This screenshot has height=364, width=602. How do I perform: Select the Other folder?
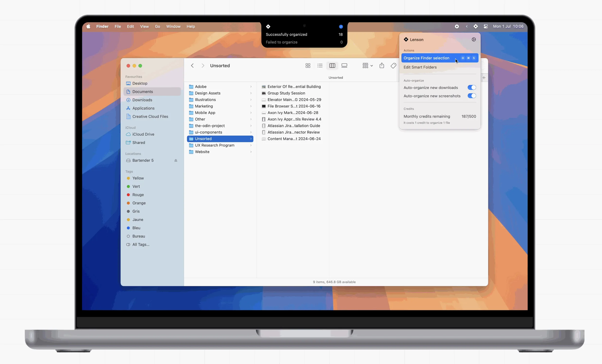pyautogui.click(x=220, y=119)
